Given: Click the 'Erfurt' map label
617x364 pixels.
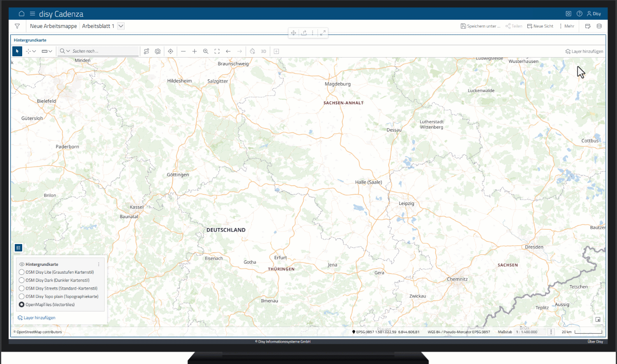Looking at the screenshot, I should [x=281, y=258].
